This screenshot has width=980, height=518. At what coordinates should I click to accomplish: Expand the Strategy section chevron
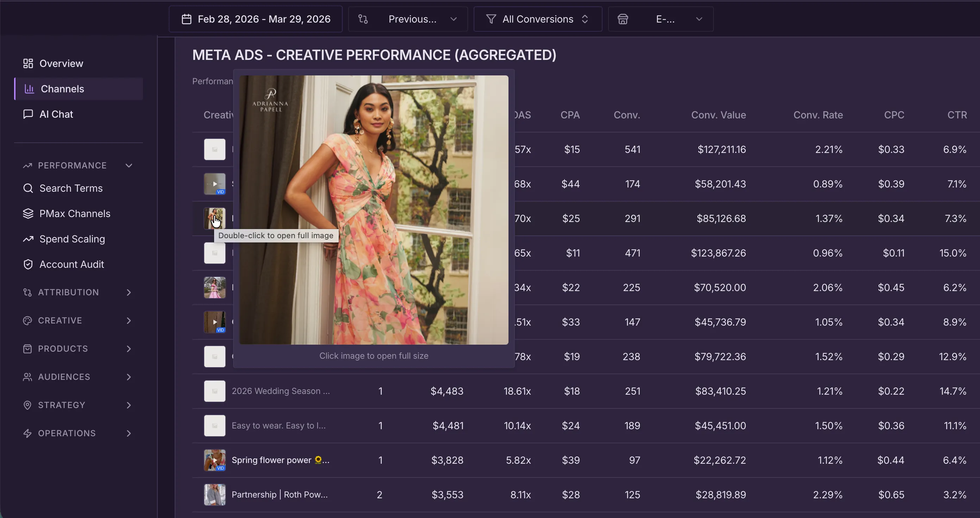[x=129, y=405]
